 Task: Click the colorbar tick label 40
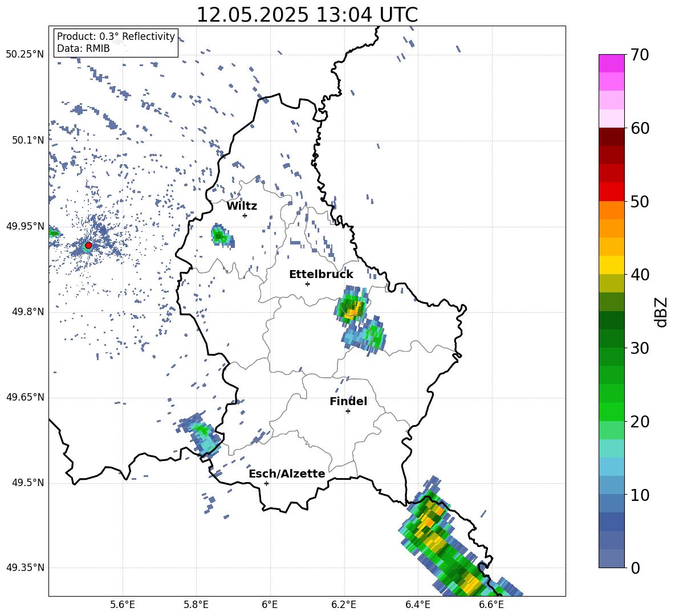(x=640, y=275)
